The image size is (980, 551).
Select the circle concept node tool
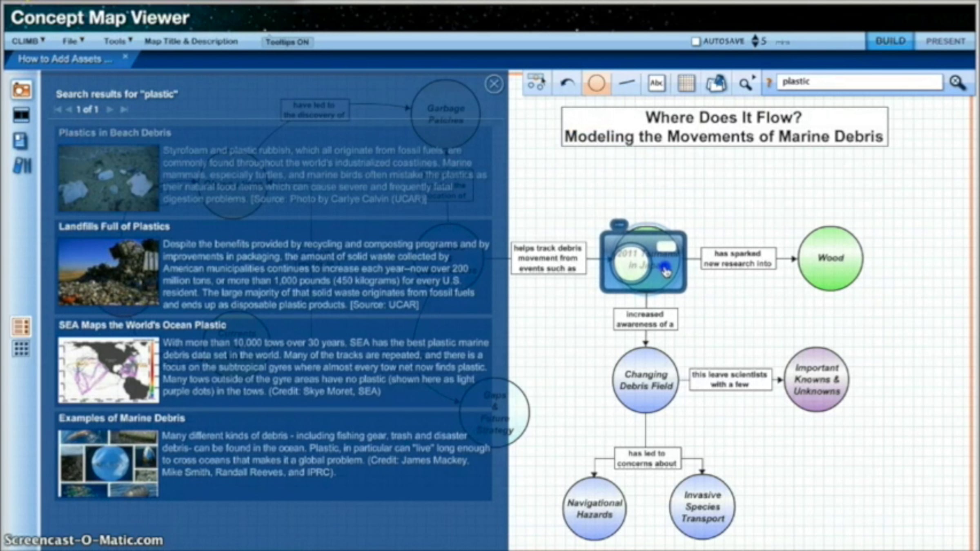[x=596, y=83]
